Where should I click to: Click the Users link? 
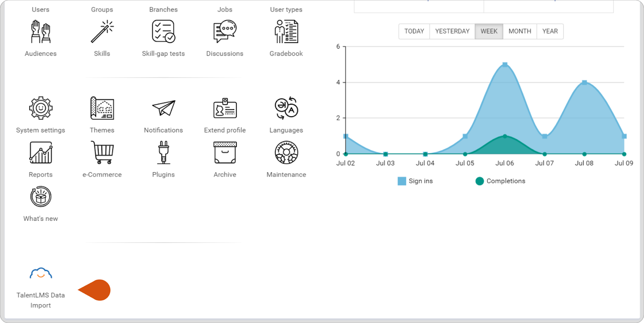coord(41,10)
